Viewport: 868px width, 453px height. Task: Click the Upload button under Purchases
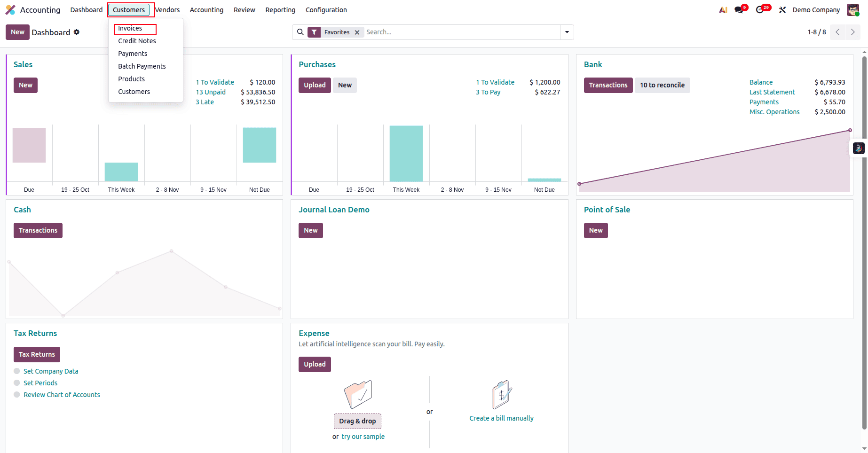pyautogui.click(x=314, y=85)
